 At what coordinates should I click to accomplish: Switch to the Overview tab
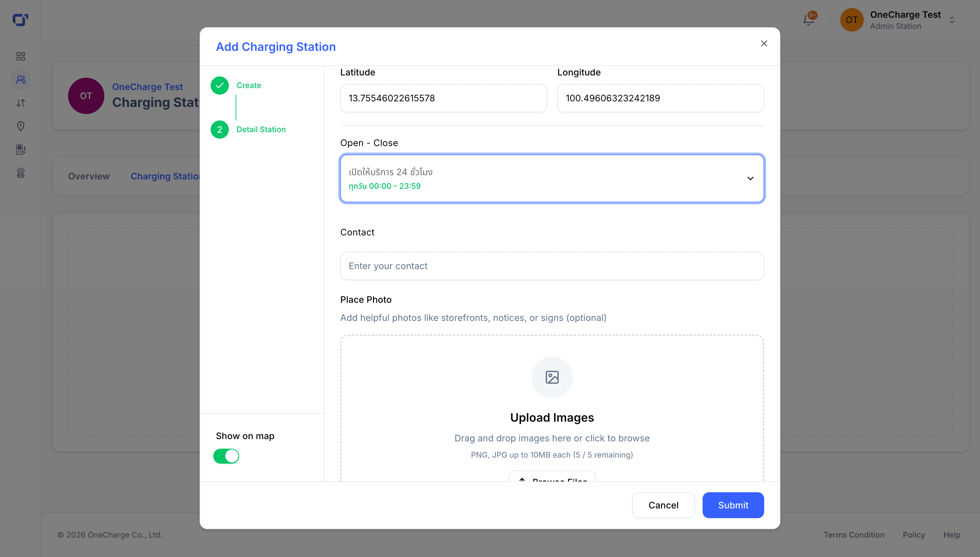89,176
